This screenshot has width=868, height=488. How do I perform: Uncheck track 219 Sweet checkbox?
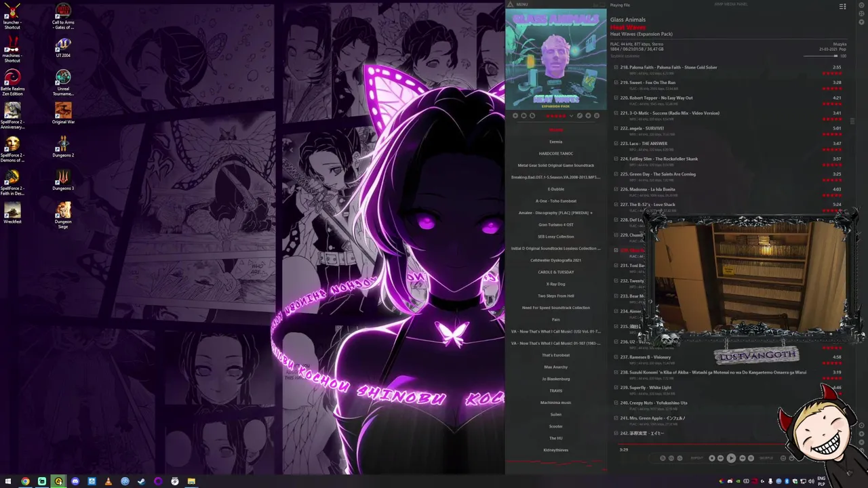616,83
